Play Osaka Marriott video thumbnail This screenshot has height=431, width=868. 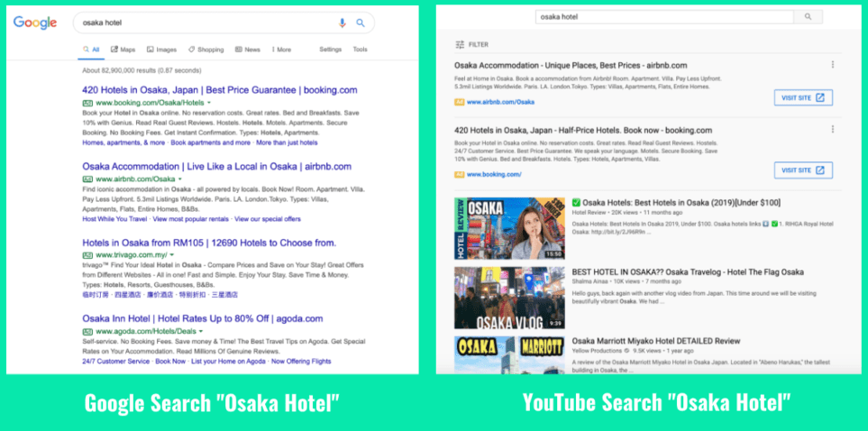click(x=510, y=355)
